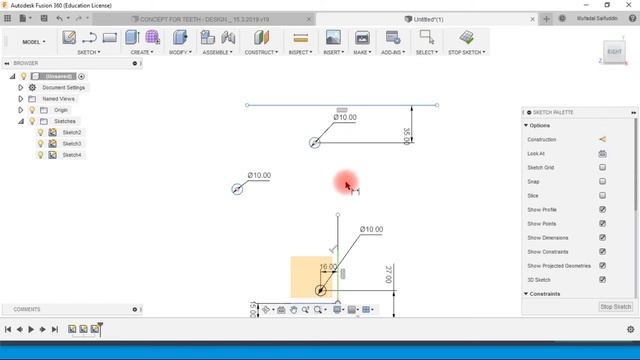The image size is (640, 360).
Task: Click the Create Sketch tool icon
Action: [69, 38]
